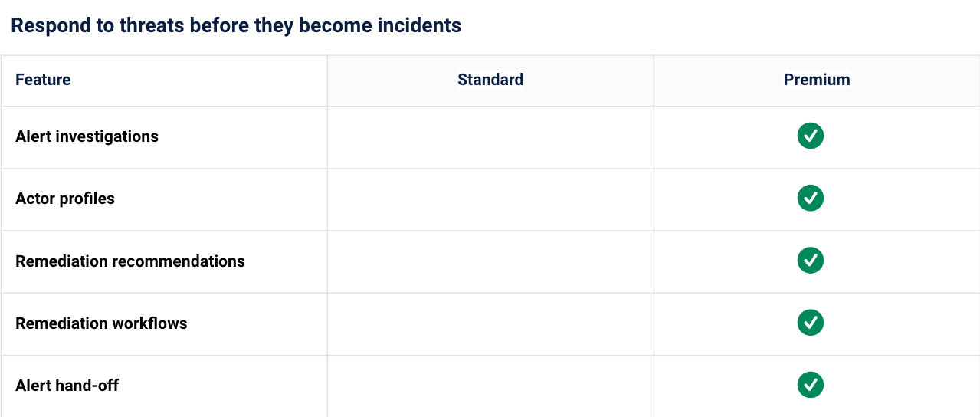Select the Premium column header
The width and height of the screenshot is (980, 417).
click(x=817, y=80)
